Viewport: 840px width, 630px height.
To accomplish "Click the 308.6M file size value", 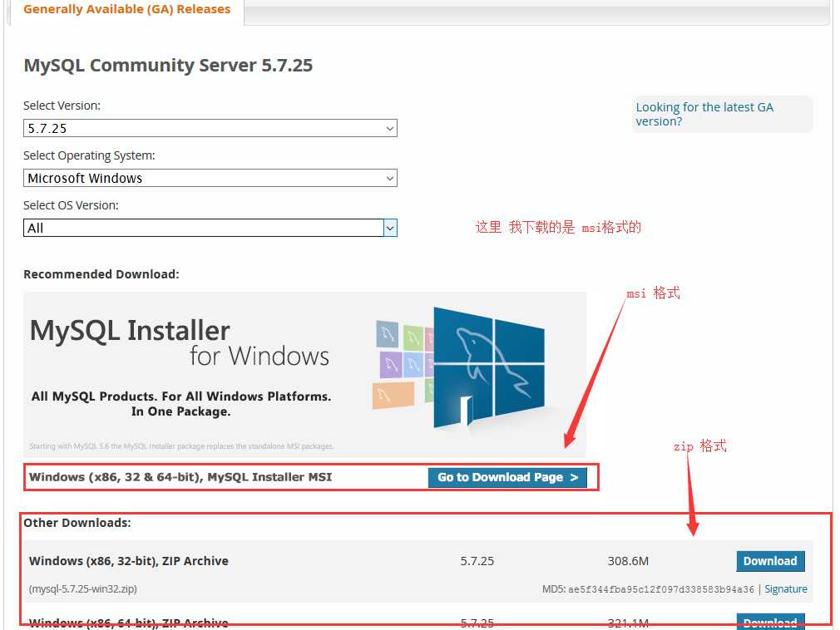I will 628,561.
